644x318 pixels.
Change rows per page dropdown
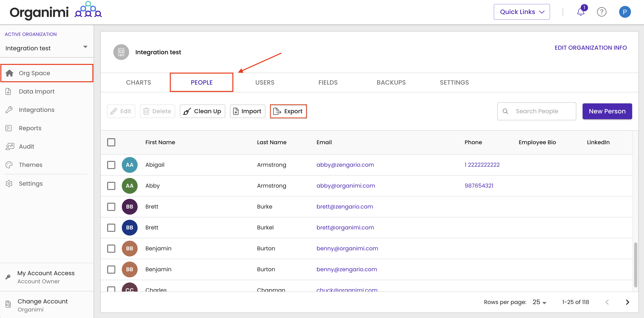(x=539, y=302)
